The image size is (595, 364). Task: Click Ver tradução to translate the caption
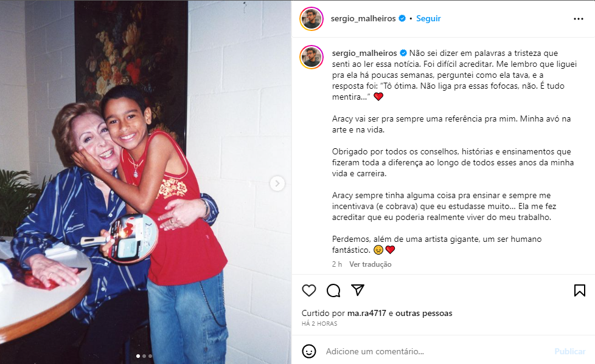point(371,264)
